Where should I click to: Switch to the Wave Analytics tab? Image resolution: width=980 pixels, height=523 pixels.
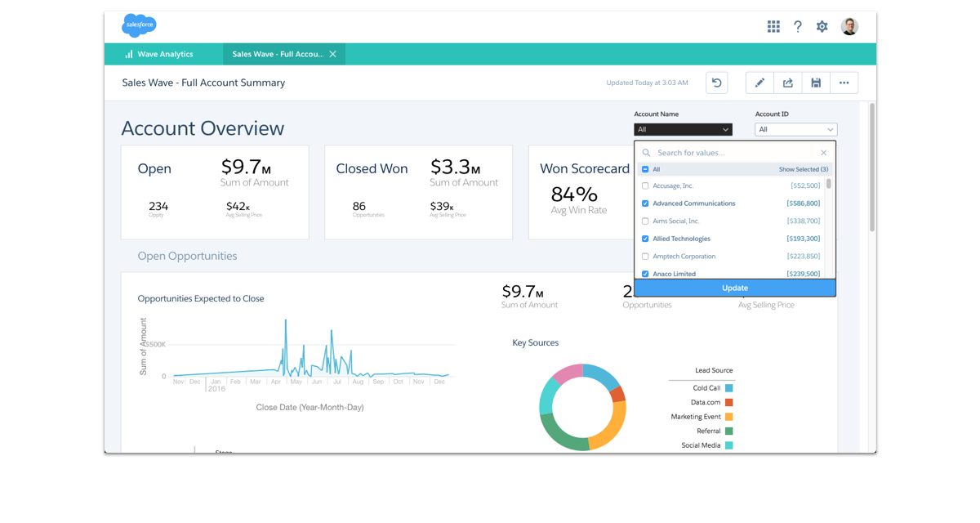pyautogui.click(x=164, y=55)
